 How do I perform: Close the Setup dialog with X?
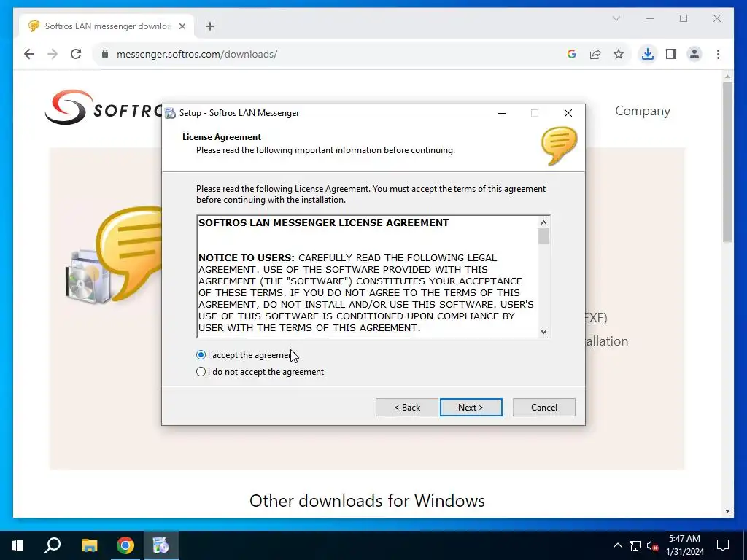tap(568, 113)
